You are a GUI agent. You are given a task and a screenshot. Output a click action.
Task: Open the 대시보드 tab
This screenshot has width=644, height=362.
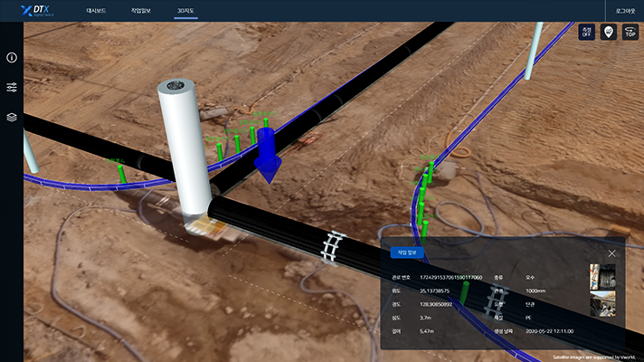pyautogui.click(x=97, y=11)
